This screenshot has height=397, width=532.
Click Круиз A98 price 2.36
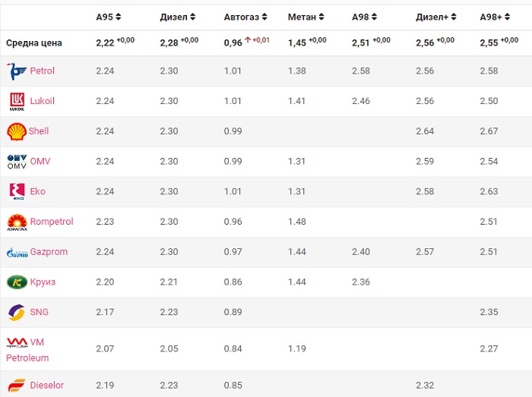361,282
